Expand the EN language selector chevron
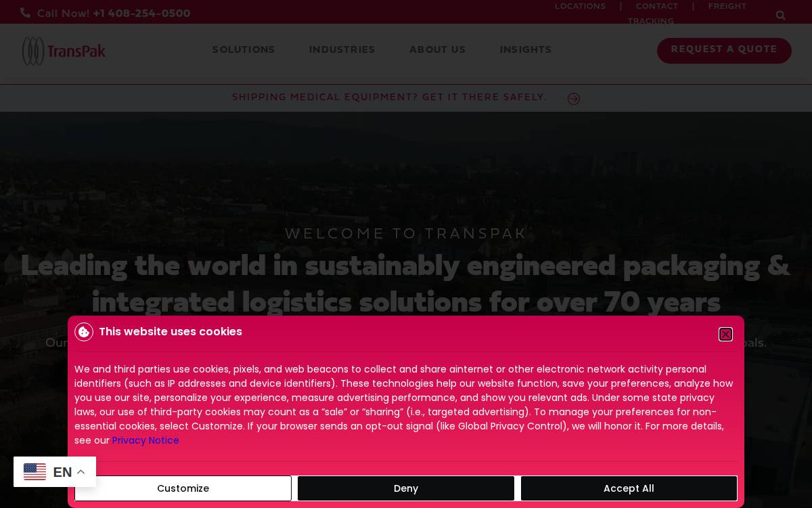The height and width of the screenshot is (508, 812). tap(81, 472)
